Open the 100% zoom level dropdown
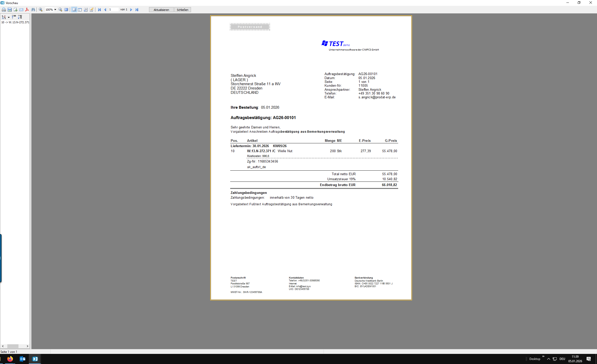 (x=55, y=10)
